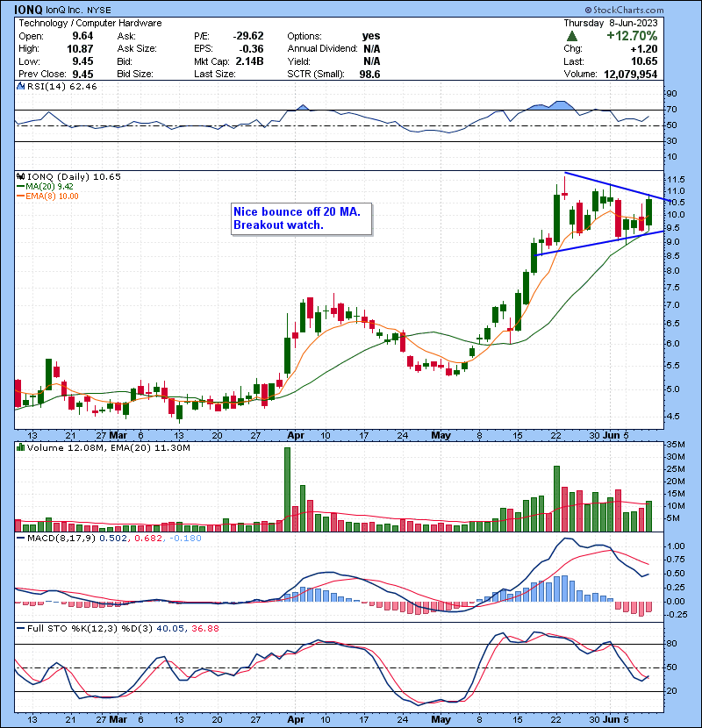This screenshot has height=728, width=702.
Task: Click the Mkt Cap value 2.14B
Action: pos(249,61)
